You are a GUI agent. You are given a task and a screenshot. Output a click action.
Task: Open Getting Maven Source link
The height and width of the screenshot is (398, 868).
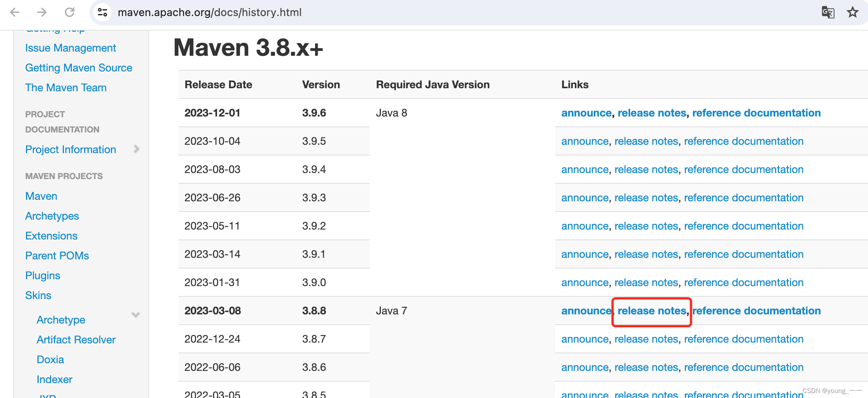79,68
